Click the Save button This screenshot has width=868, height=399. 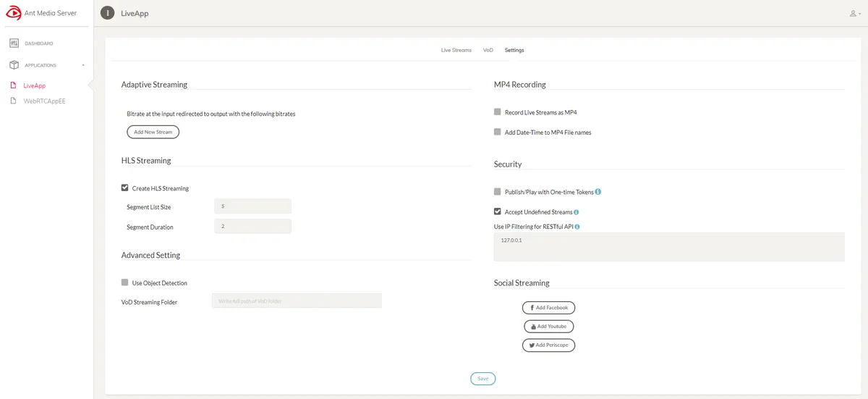(482, 379)
